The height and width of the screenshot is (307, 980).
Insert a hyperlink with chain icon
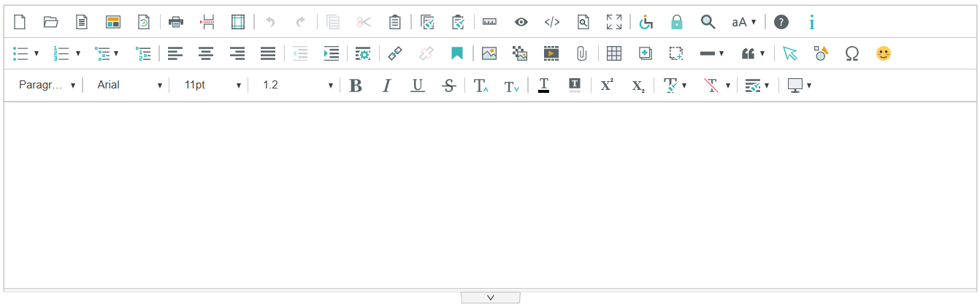pyautogui.click(x=395, y=53)
